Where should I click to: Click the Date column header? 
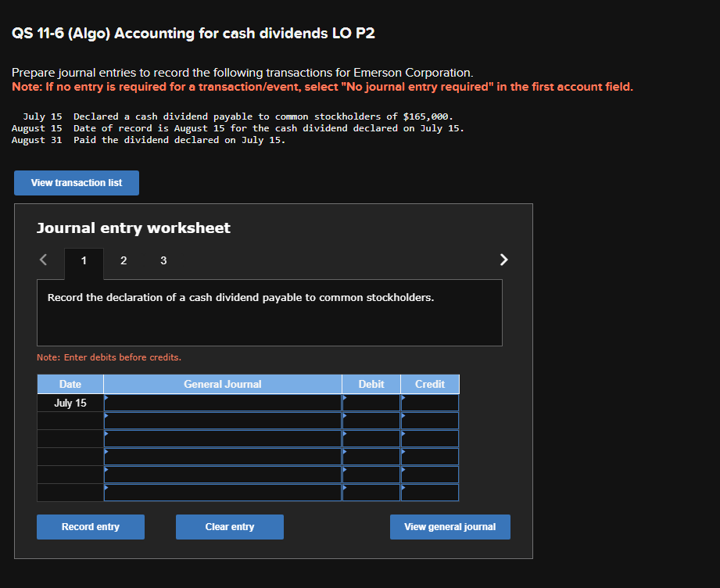[70, 384]
